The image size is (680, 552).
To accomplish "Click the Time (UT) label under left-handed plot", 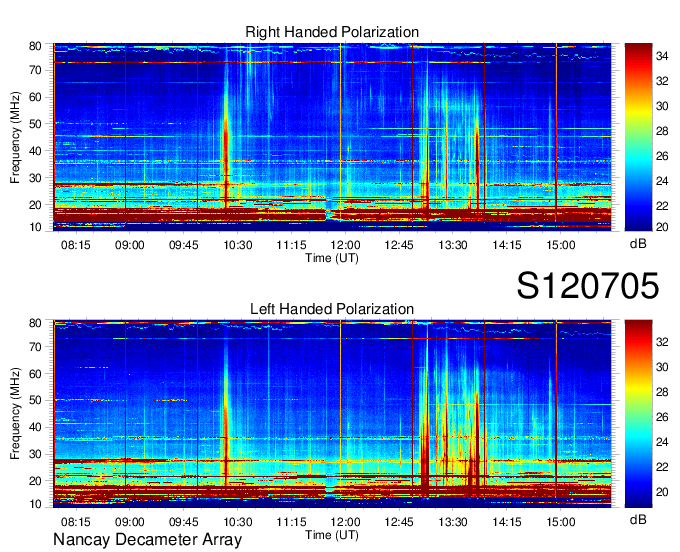I will click(332, 535).
